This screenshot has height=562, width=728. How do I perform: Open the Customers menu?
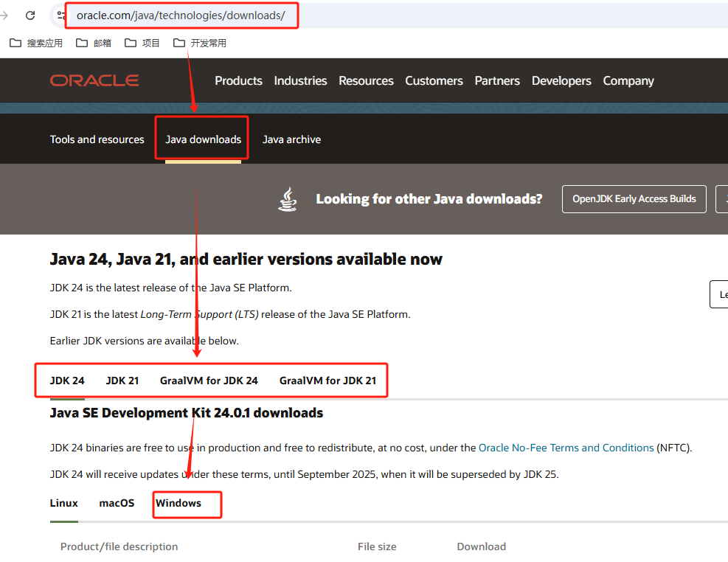(x=434, y=80)
